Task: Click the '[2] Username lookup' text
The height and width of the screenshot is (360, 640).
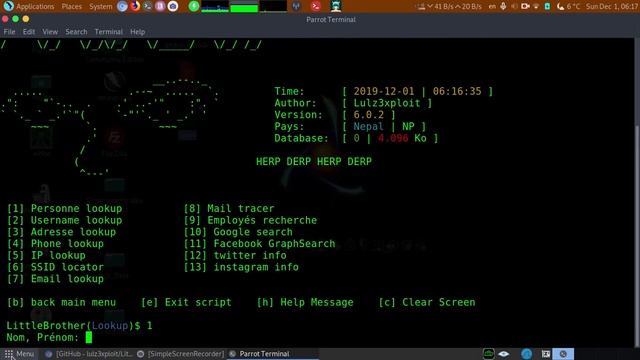Action: 64,220
